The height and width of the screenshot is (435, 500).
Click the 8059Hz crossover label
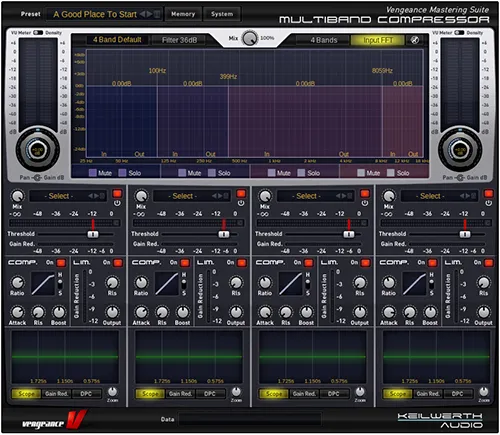382,71
